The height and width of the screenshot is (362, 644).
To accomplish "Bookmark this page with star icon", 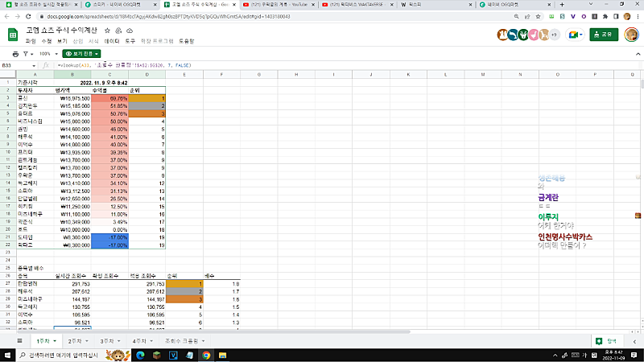I will [x=538, y=16].
